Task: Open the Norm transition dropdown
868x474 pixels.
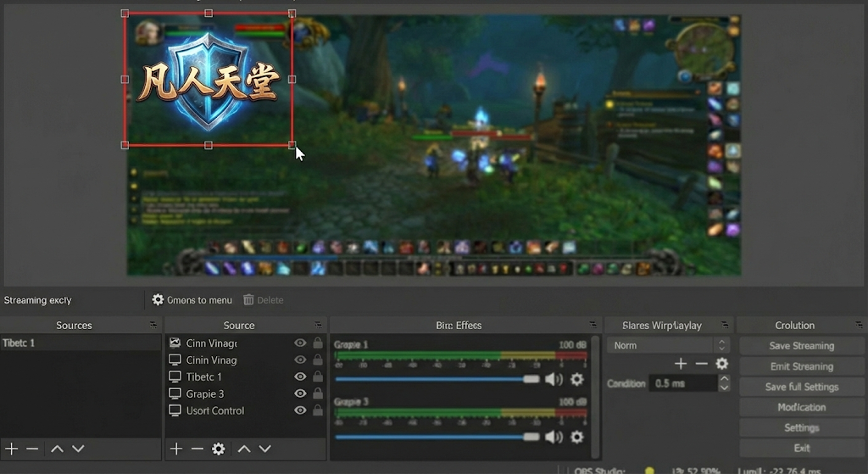Action: [x=668, y=345]
